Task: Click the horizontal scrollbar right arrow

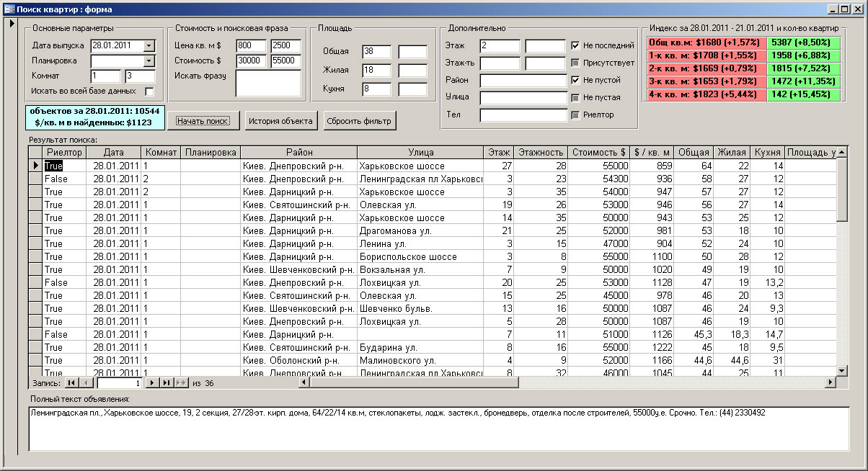Action: (x=830, y=383)
